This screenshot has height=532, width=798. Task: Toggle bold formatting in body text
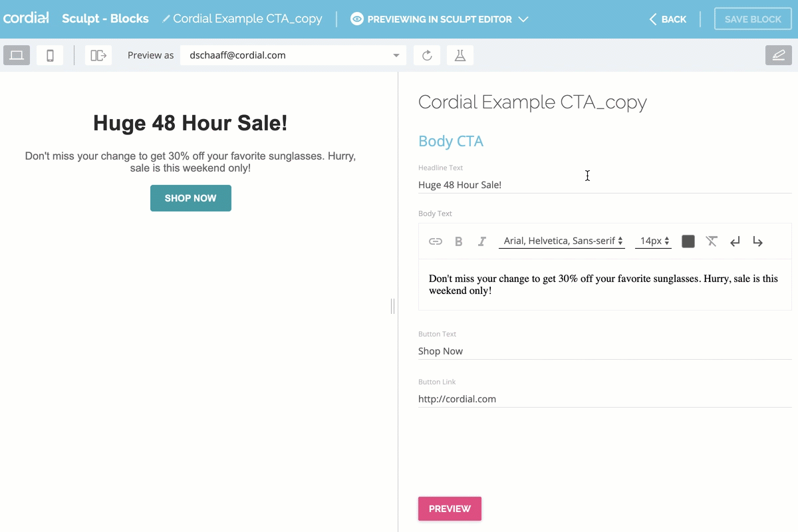coord(458,241)
